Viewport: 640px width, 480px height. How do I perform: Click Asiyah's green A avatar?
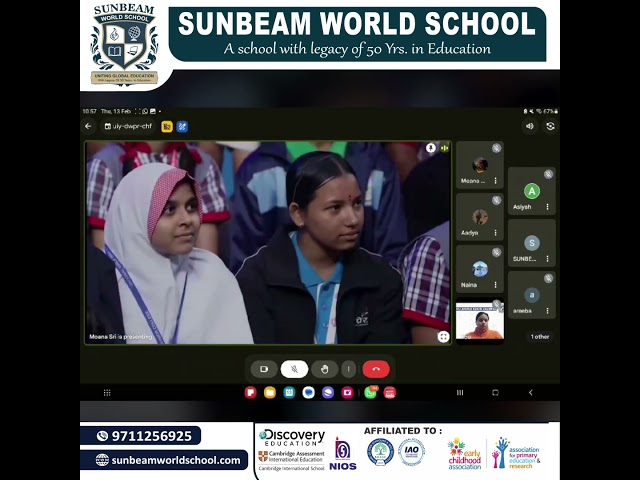click(532, 191)
